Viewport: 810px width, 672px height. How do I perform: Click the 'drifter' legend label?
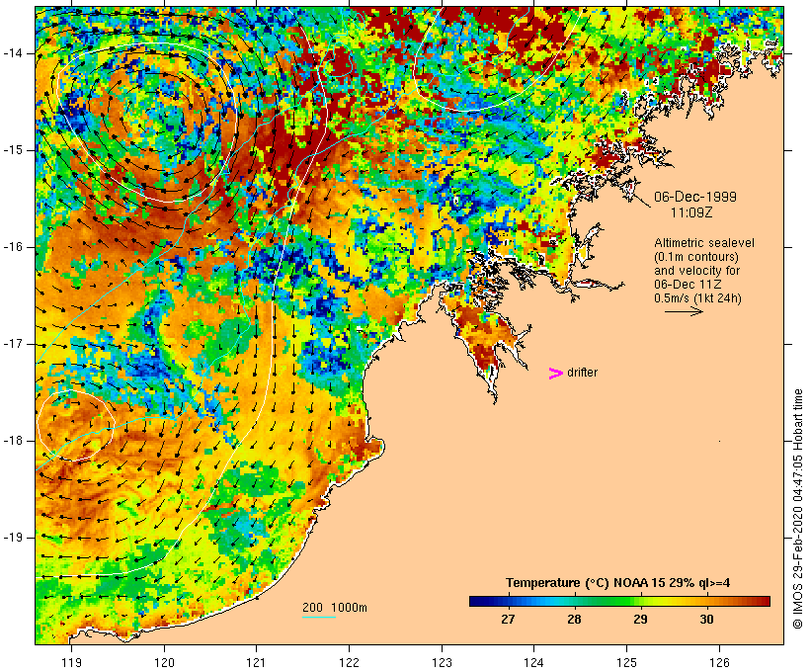pyautogui.click(x=582, y=373)
